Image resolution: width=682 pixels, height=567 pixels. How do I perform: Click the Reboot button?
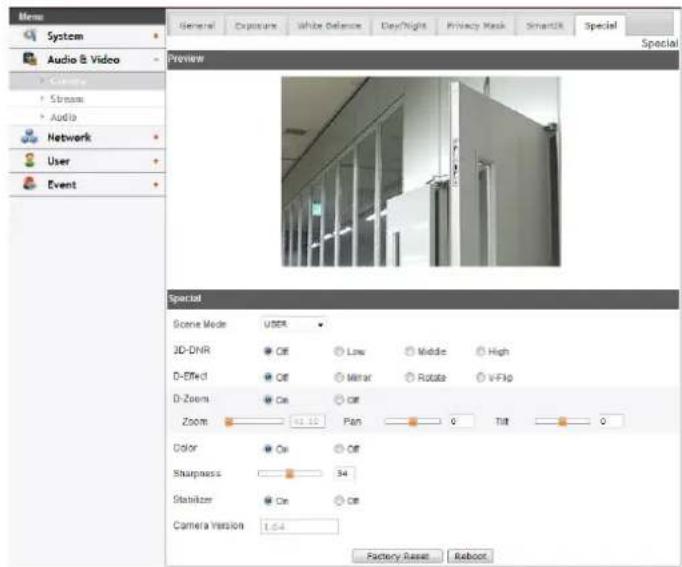click(470, 556)
